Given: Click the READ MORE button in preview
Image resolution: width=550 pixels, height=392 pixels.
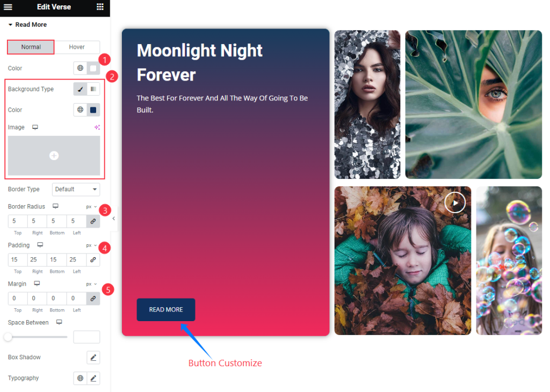Looking at the screenshot, I should coord(166,310).
